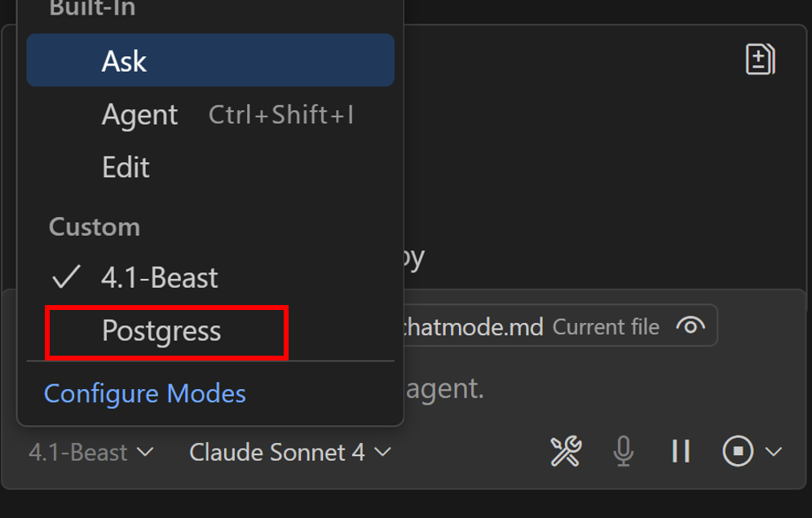Click the checkmark beside 4.1-Beast

click(x=66, y=277)
